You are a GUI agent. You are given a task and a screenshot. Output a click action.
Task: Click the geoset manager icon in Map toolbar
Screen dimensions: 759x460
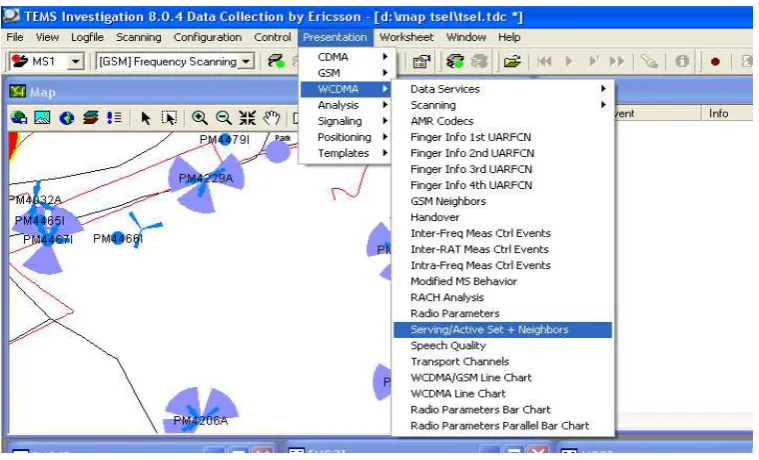pos(19,117)
